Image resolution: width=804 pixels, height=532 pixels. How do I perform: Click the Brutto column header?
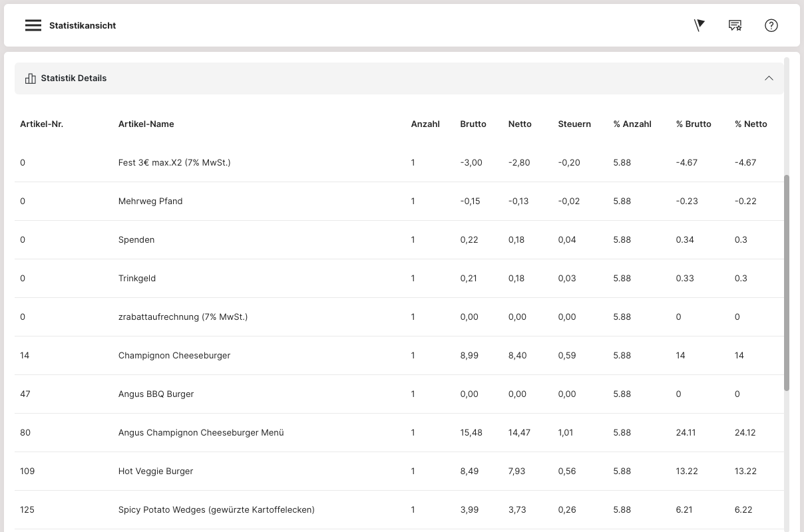473,124
